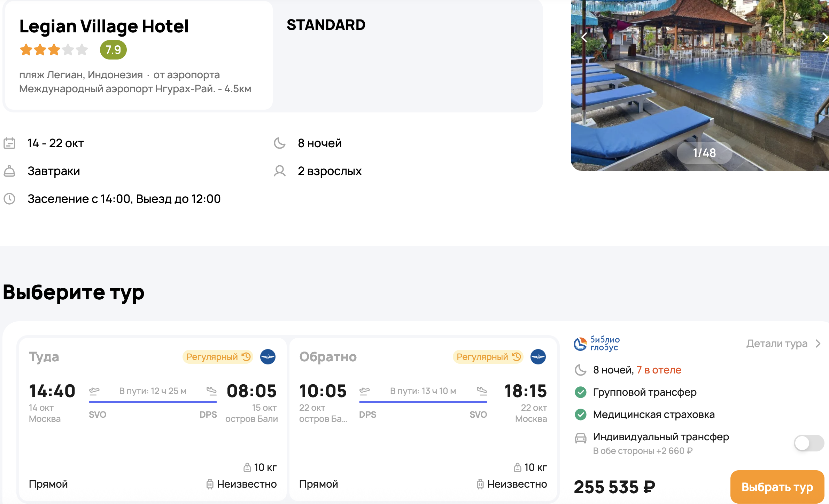The image size is (829, 504).
Task: Click the Выбрать тур button
Action: (777, 487)
